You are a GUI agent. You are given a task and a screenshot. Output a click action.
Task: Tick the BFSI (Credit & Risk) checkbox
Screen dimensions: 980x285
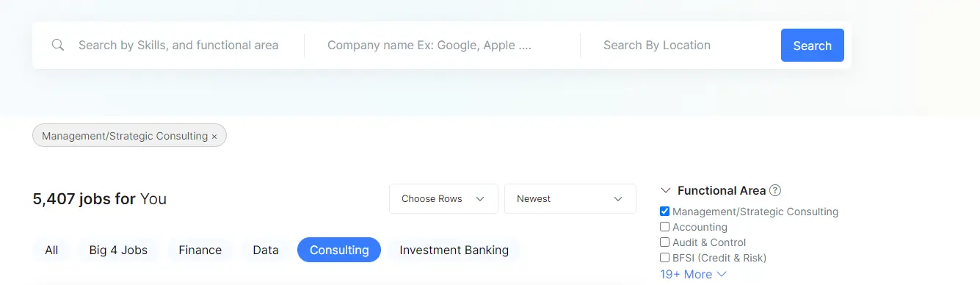(x=665, y=258)
